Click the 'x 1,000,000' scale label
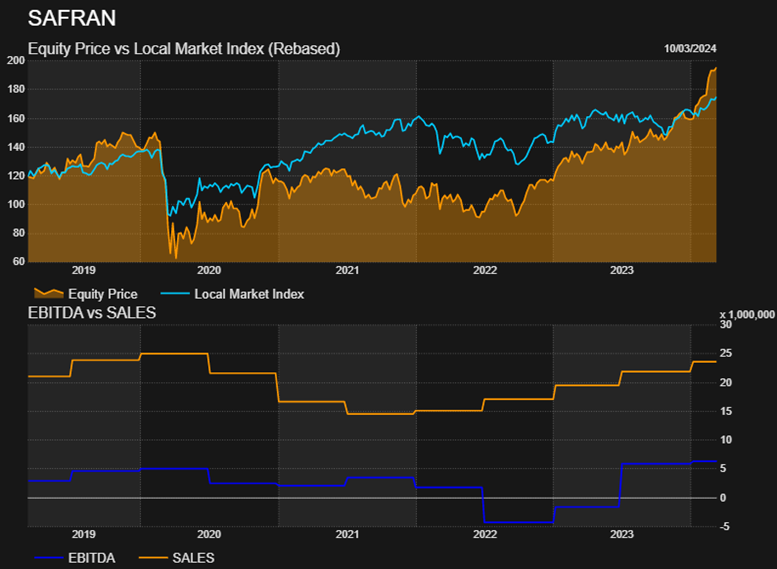 [x=747, y=315]
